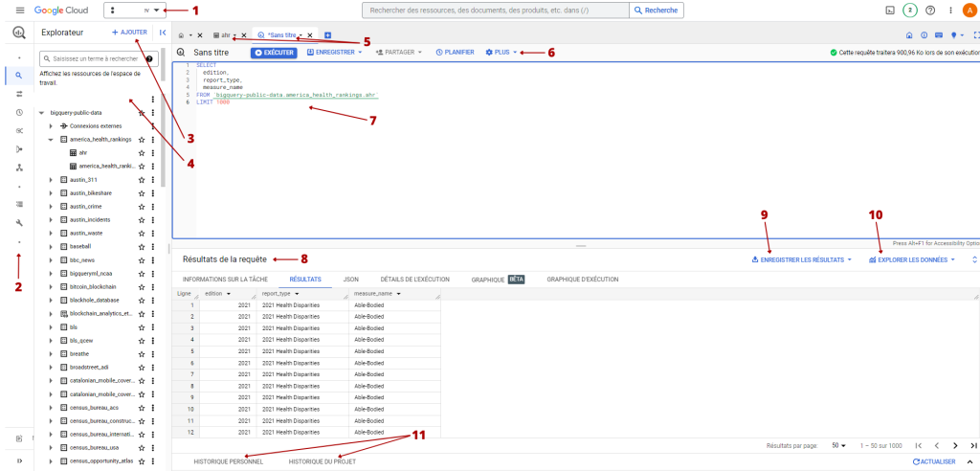Run the query with EXÉCUTER
980x471 pixels.
pos(274,53)
